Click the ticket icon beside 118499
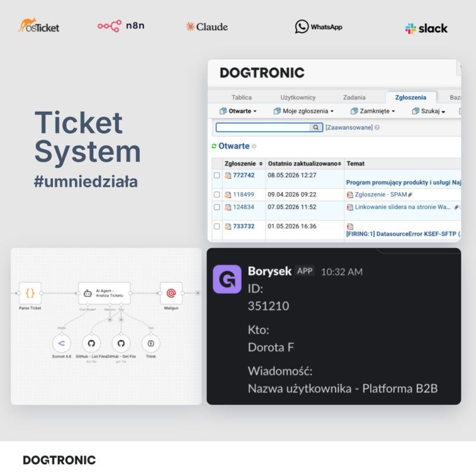The image size is (476, 476). pos(228,195)
